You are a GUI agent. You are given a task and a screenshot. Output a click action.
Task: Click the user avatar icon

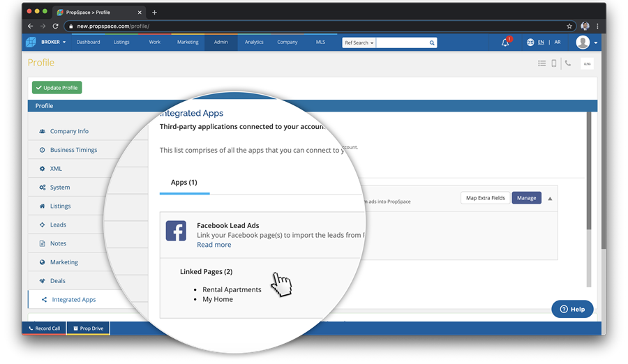pyautogui.click(x=583, y=42)
